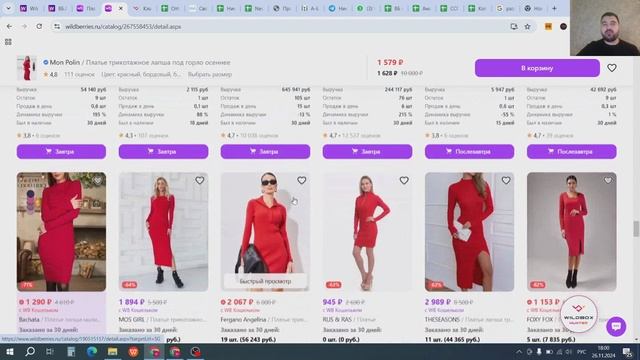The height and width of the screenshot is (360, 640).
Task: Open the Mon Polin brand link
Action: (64, 62)
